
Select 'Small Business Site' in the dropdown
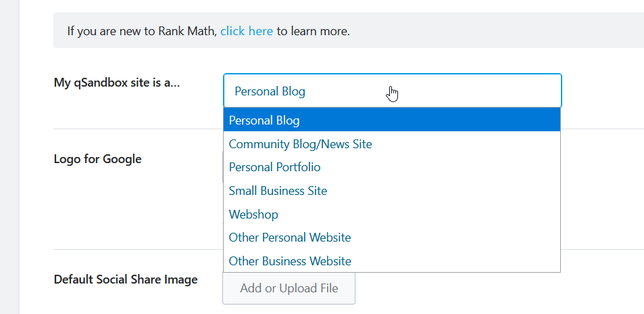278,191
